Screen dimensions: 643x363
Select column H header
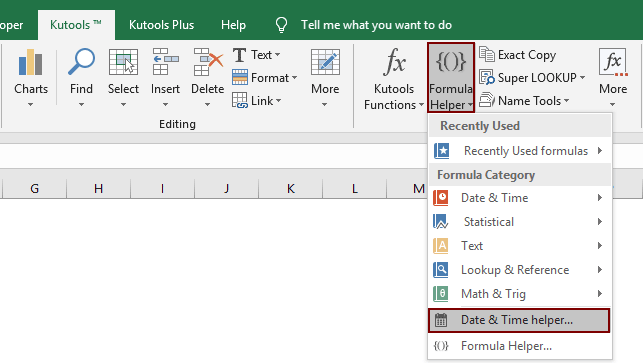click(x=98, y=188)
